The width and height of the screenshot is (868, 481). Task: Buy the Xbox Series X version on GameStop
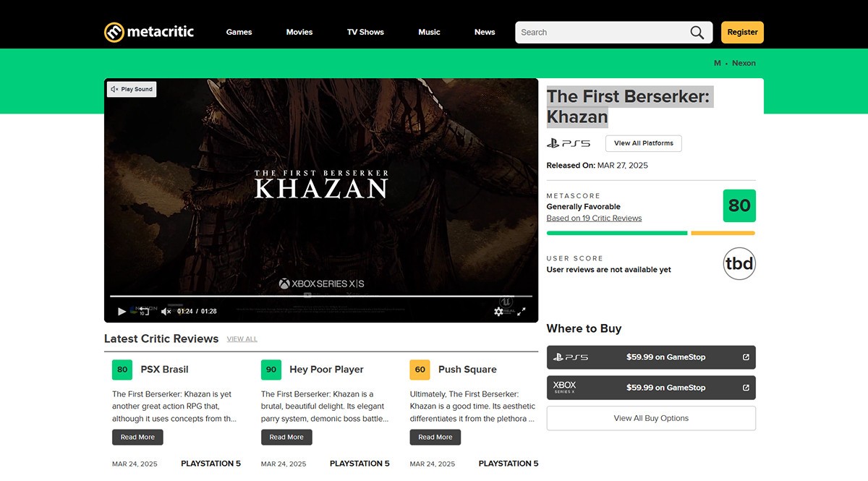651,387
